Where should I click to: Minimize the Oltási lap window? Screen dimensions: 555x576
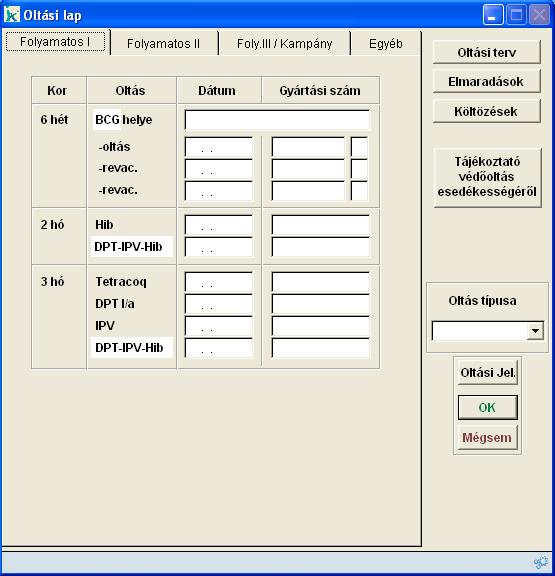click(x=493, y=15)
